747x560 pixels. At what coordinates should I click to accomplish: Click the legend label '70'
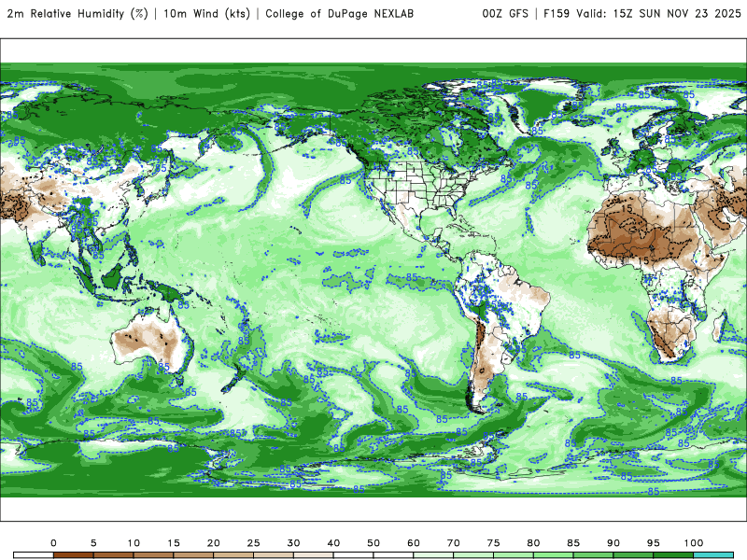(x=454, y=543)
